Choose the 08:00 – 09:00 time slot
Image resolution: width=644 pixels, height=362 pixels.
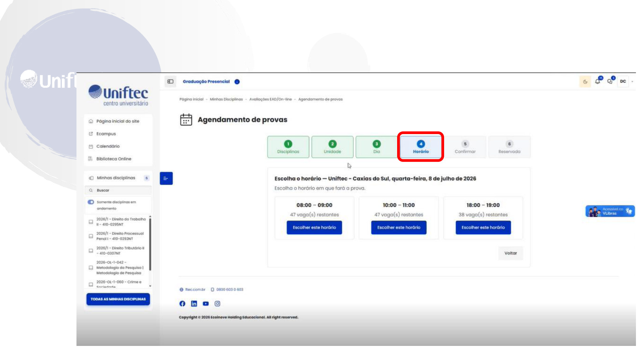tap(314, 228)
